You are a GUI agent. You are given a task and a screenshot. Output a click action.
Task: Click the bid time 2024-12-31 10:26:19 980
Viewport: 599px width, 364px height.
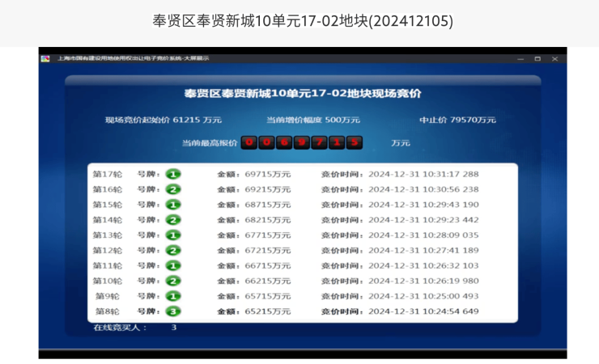coord(423,281)
